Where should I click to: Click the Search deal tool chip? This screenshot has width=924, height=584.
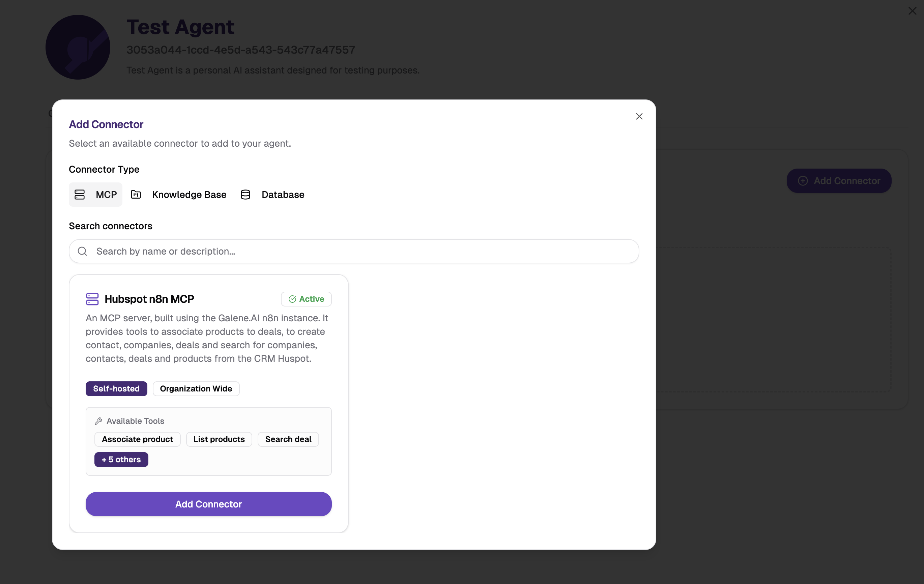[288, 439]
